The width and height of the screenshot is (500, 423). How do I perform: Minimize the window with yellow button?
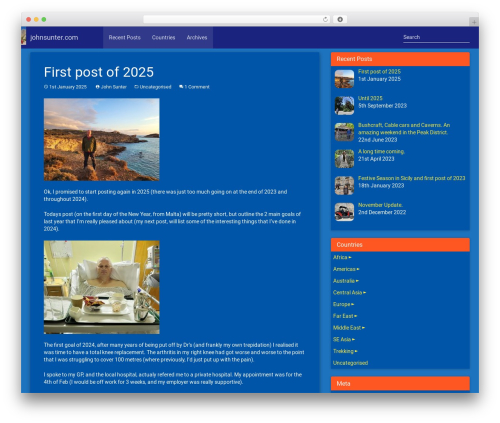(36, 19)
